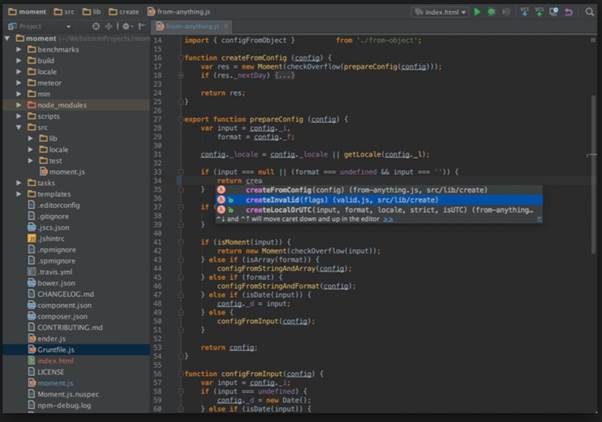The height and width of the screenshot is (422, 602).
Task: Open the Project panel gear settings
Action: pyautogui.click(x=127, y=26)
